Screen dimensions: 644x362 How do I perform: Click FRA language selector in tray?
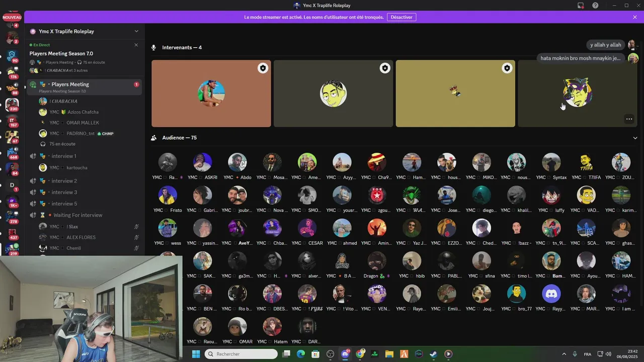pyautogui.click(x=588, y=354)
